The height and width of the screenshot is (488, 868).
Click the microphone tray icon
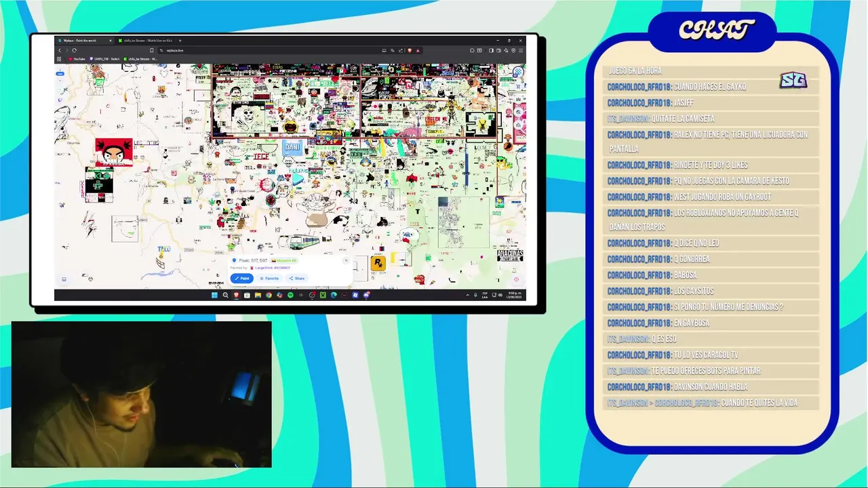pyautogui.click(x=475, y=295)
